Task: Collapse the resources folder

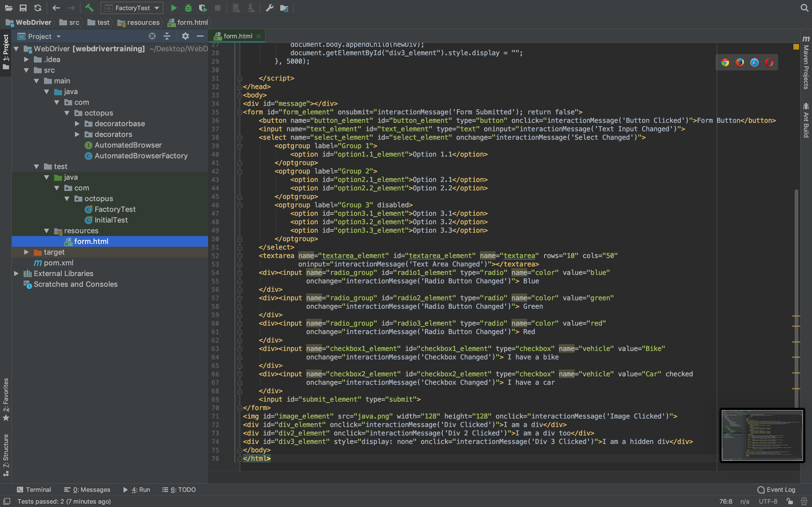Action: 47,231
